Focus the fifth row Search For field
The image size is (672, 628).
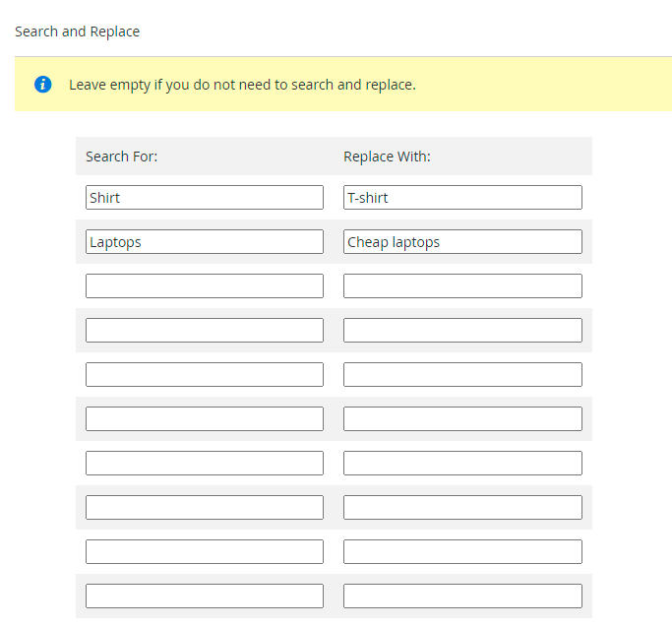[x=204, y=375]
